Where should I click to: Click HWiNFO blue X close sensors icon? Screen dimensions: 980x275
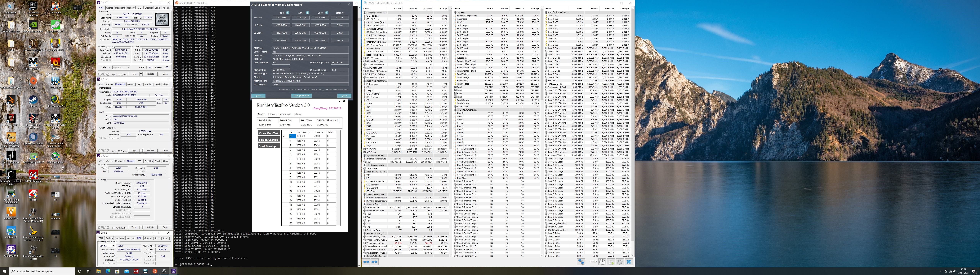[x=628, y=262]
